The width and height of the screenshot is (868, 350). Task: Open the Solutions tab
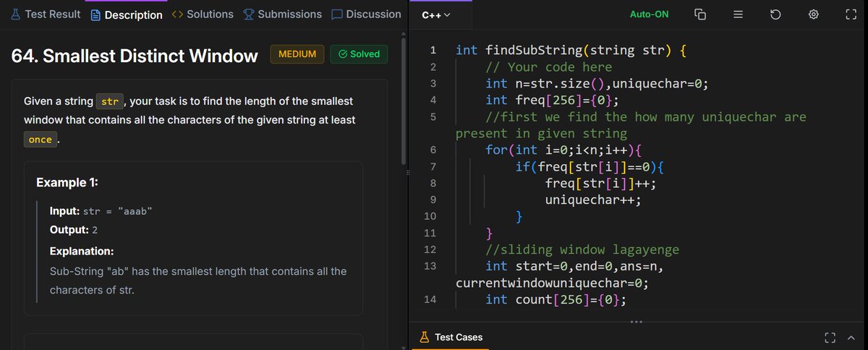(203, 14)
